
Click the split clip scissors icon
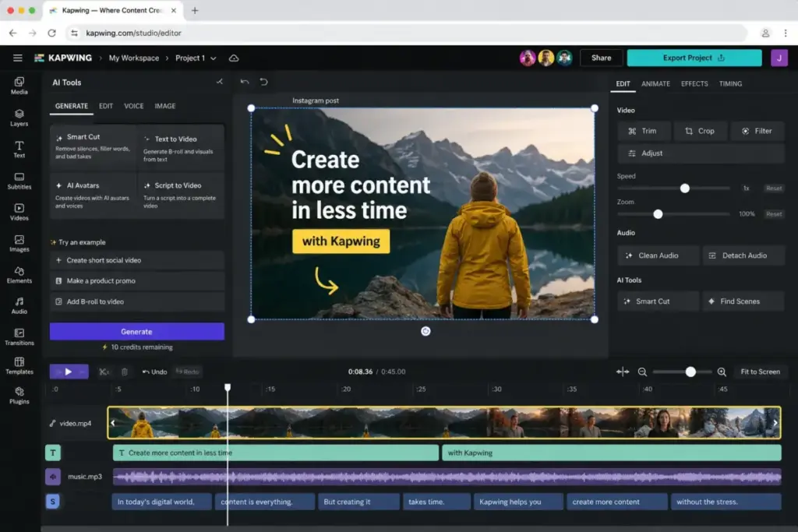pyautogui.click(x=104, y=372)
